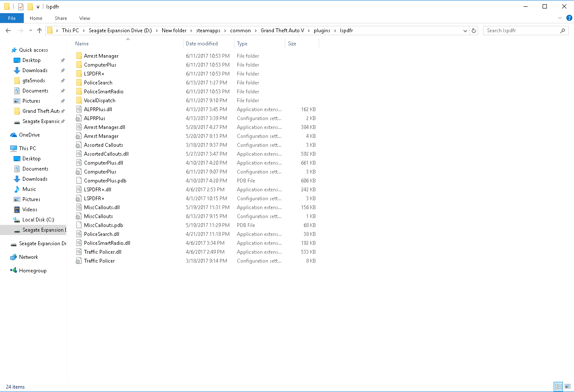Select the PoliceSearch folder name
The width and height of the screenshot is (574, 392).
pos(98,83)
